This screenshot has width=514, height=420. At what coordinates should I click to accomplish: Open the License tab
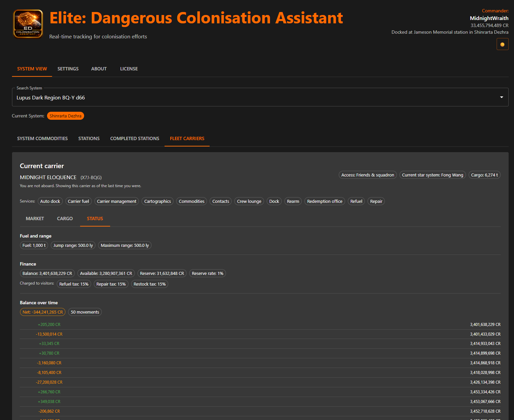coord(129,69)
